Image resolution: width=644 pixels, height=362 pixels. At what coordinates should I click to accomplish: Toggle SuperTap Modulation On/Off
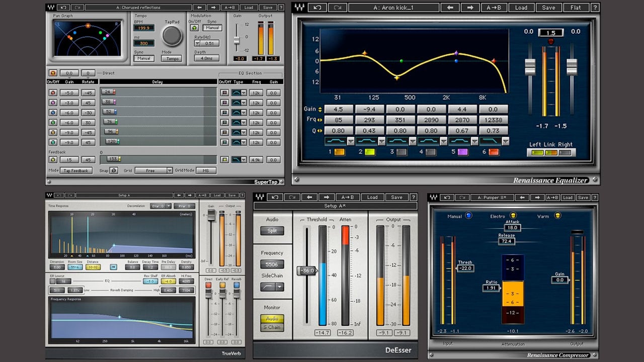[194, 28]
